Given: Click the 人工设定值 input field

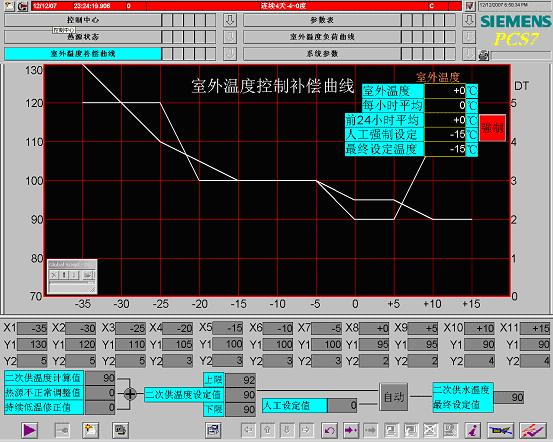Looking at the screenshot, I should (342, 405).
